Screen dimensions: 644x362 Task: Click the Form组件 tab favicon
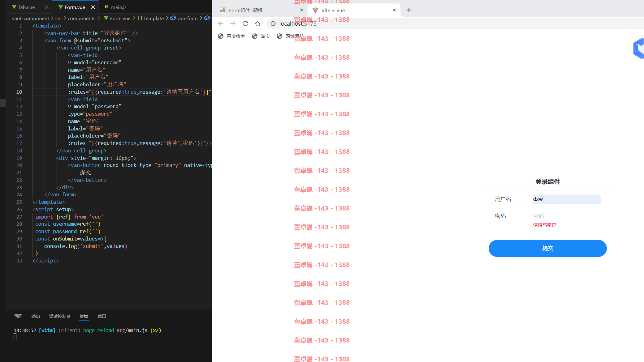223,10
